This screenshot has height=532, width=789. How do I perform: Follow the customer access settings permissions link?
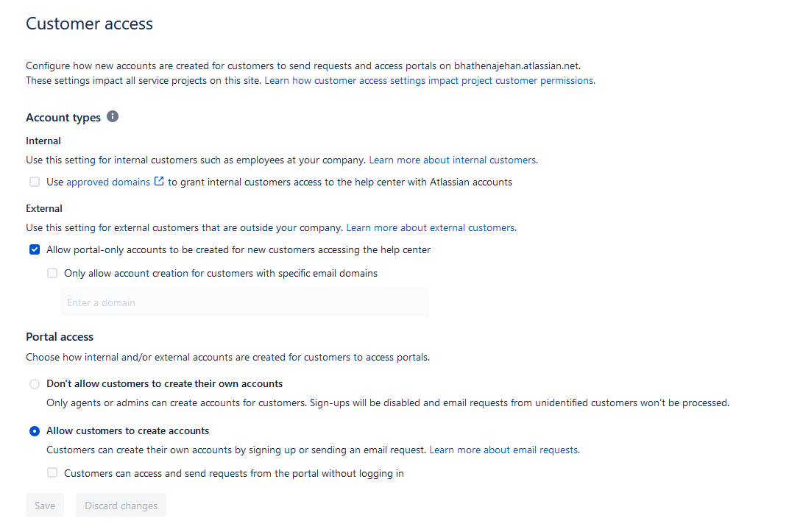tap(428, 80)
